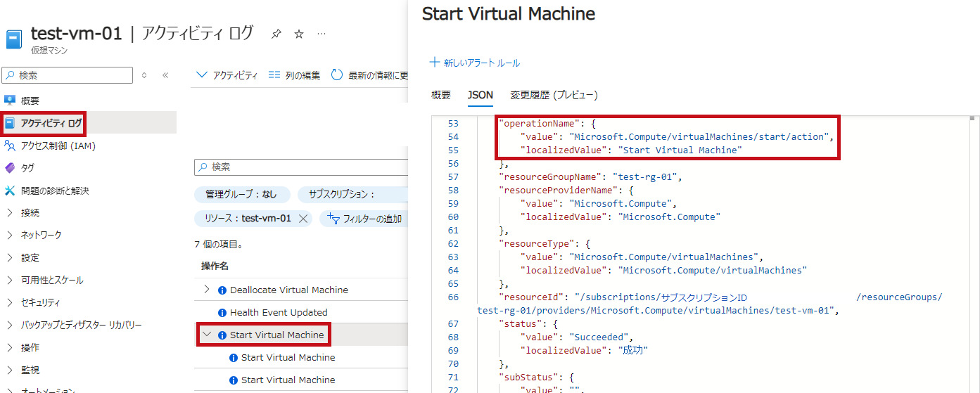This screenshot has height=393, width=980.
Task: Click the "resourceType" key in JSON
Action: pyautogui.click(x=536, y=243)
